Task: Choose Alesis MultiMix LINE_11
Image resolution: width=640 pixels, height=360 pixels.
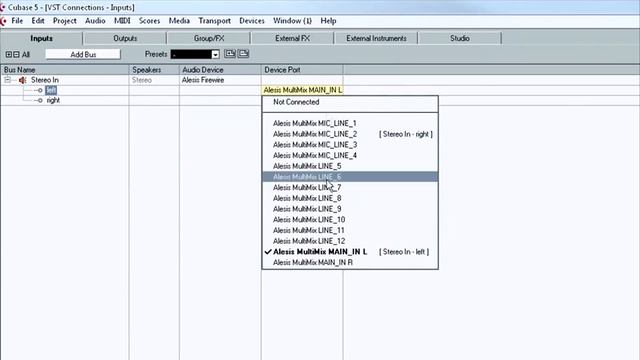Action: coord(350,230)
